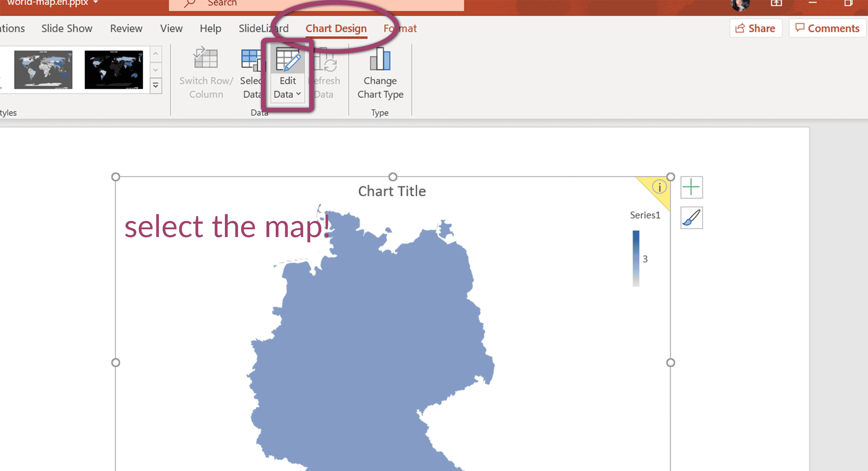Click the Series1 gradient color scale

[x=636, y=258]
